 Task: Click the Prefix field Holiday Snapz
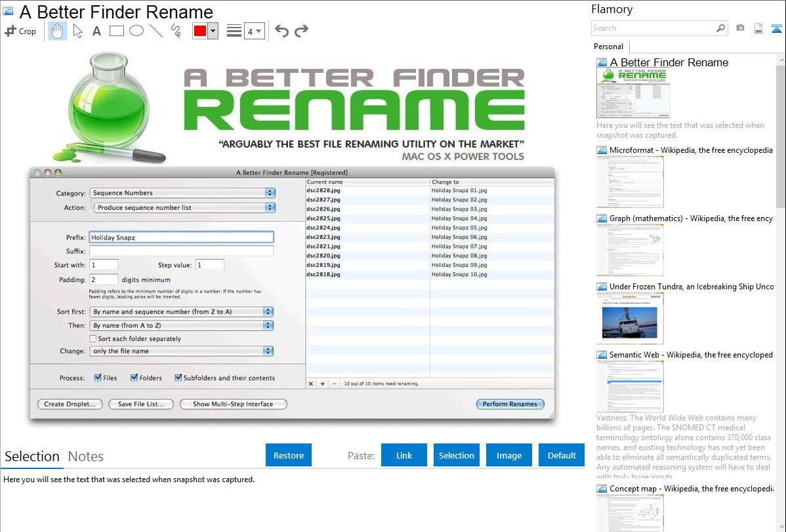pos(182,237)
